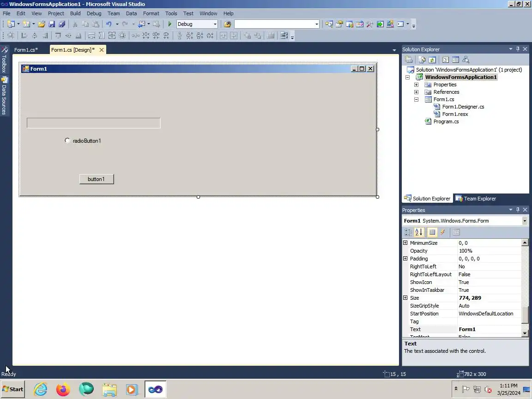This screenshot has height=399, width=532.
Task: Switch to the Team Explorer tab
Action: coord(476,199)
